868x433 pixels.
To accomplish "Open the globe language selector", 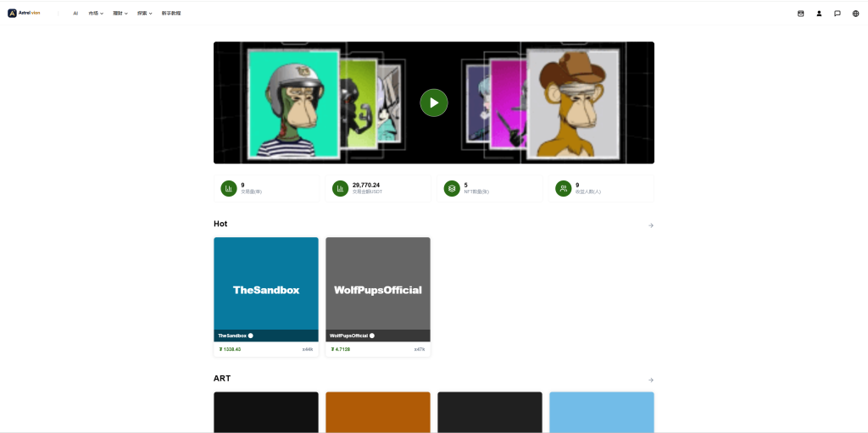I will pos(855,14).
